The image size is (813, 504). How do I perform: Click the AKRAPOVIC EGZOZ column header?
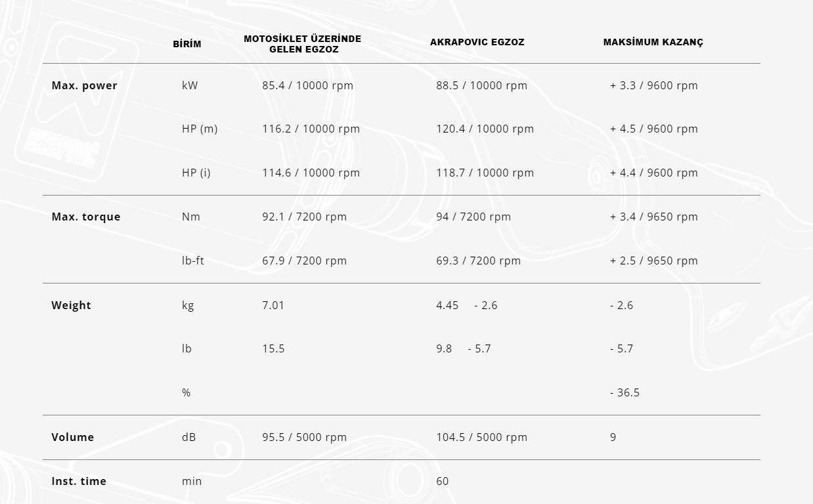477,42
